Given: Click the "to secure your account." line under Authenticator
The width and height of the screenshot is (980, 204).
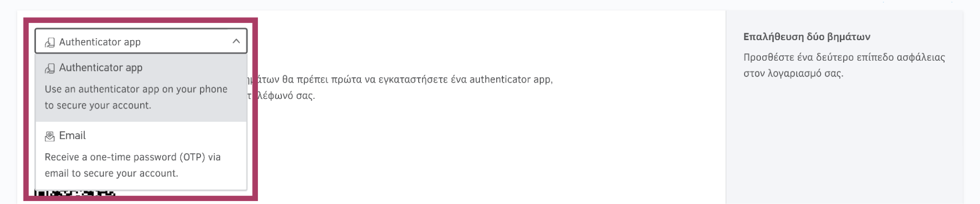Looking at the screenshot, I should pos(98,105).
